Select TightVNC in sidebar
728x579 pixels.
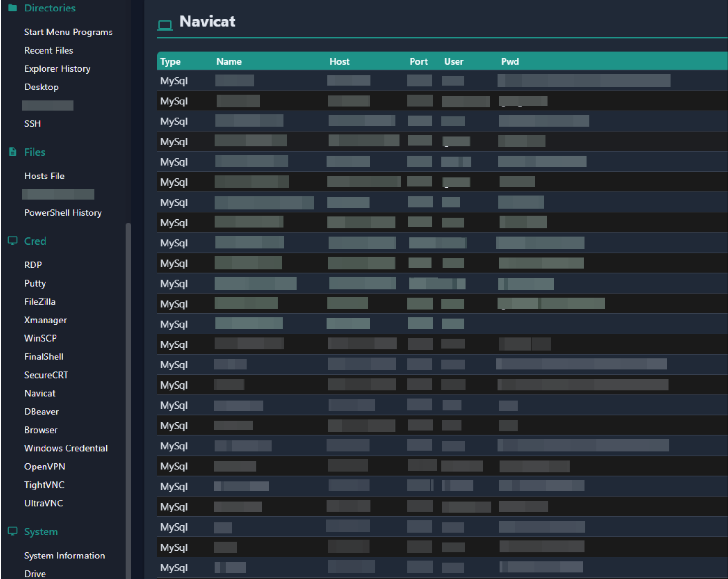click(44, 485)
